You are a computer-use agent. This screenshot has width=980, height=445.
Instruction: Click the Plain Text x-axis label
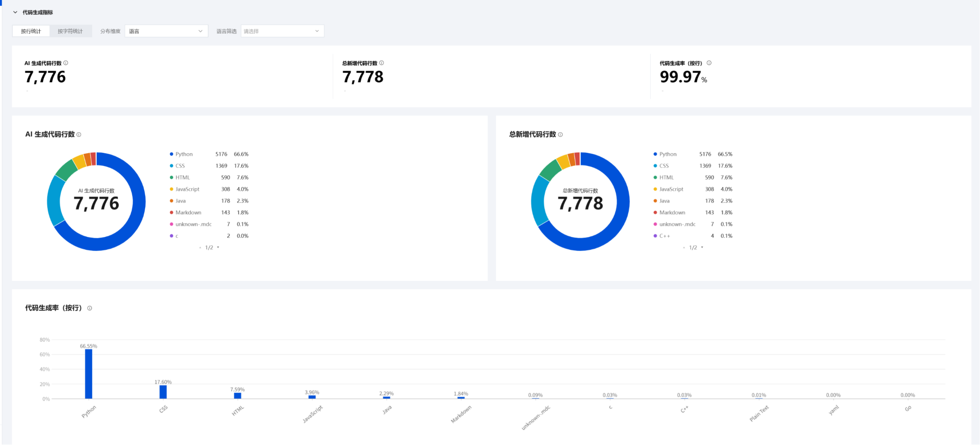(x=759, y=414)
